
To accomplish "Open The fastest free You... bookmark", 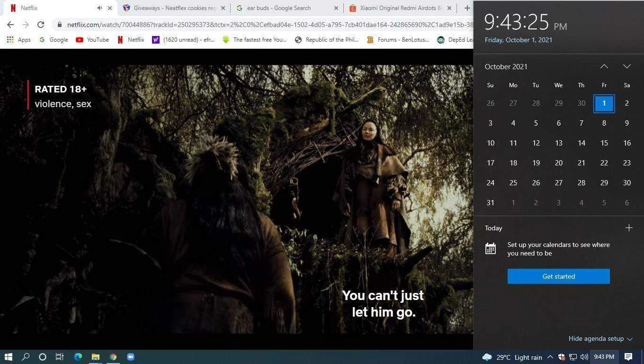I will coord(255,40).
